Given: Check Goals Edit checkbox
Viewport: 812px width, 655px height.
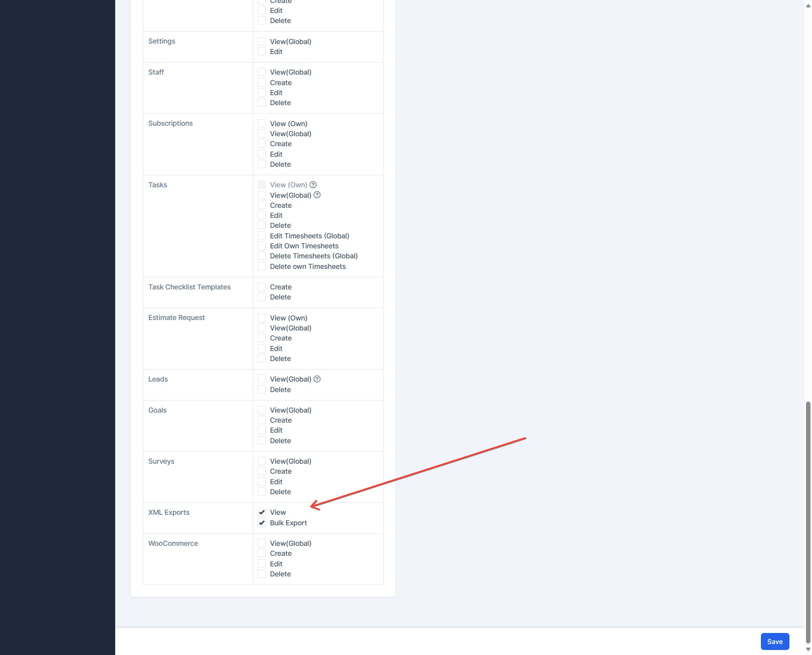Looking at the screenshot, I should coord(261,430).
